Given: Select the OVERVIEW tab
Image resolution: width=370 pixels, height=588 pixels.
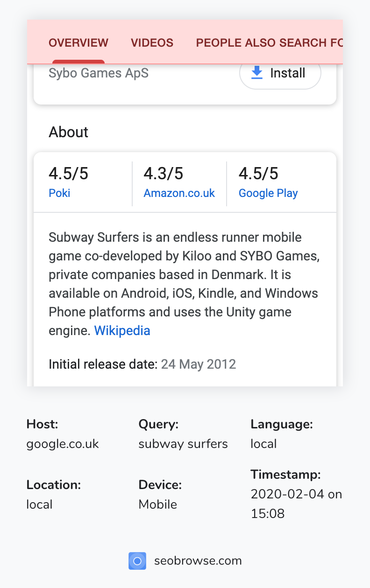Looking at the screenshot, I should tap(78, 42).
